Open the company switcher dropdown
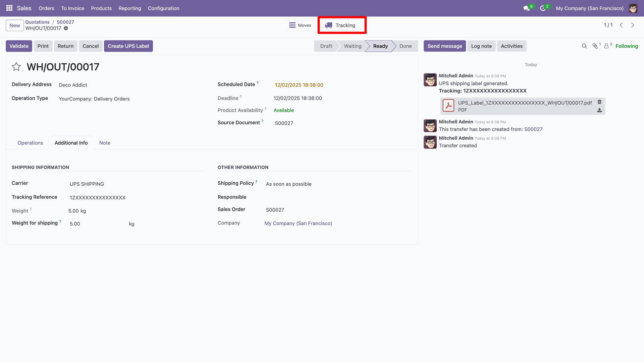Viewport: 644px width, 363px height. (589, 8)
